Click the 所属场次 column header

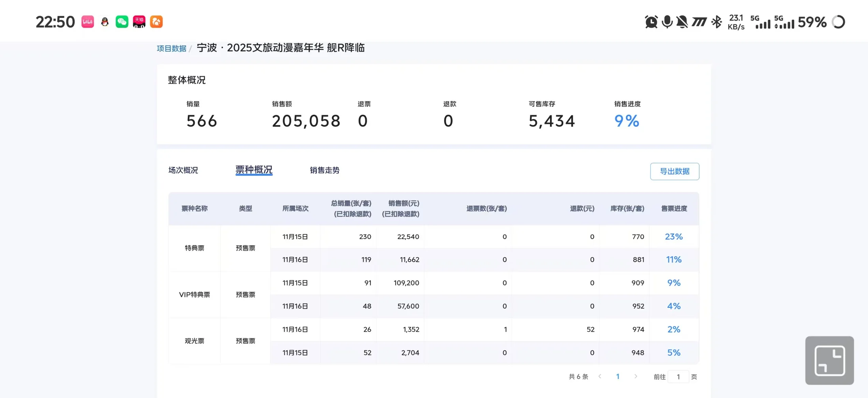[x=295, y=208]
